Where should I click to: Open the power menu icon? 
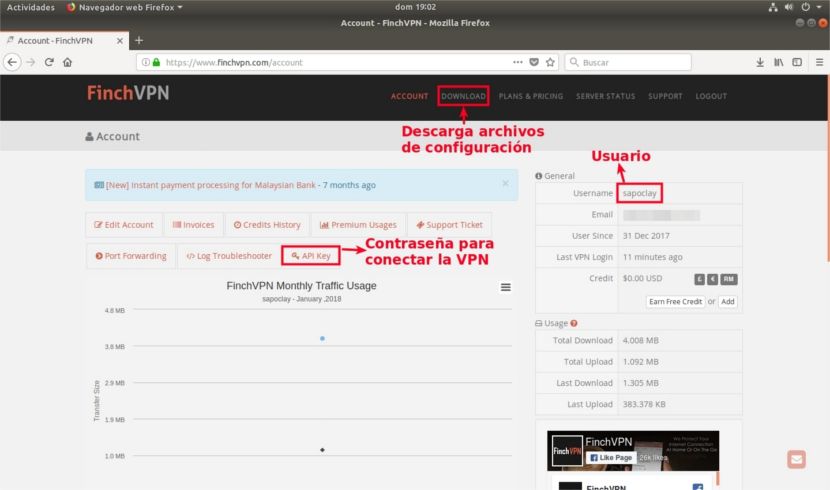805,7
